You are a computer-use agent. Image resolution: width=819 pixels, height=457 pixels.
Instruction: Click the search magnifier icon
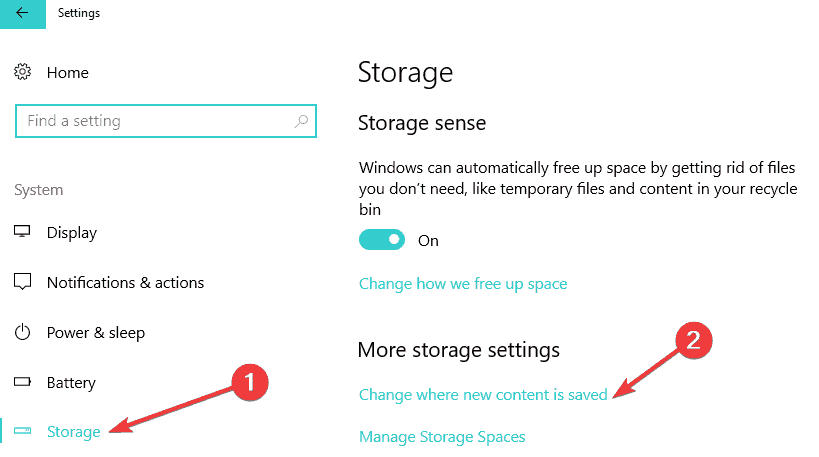click(301, 121)
